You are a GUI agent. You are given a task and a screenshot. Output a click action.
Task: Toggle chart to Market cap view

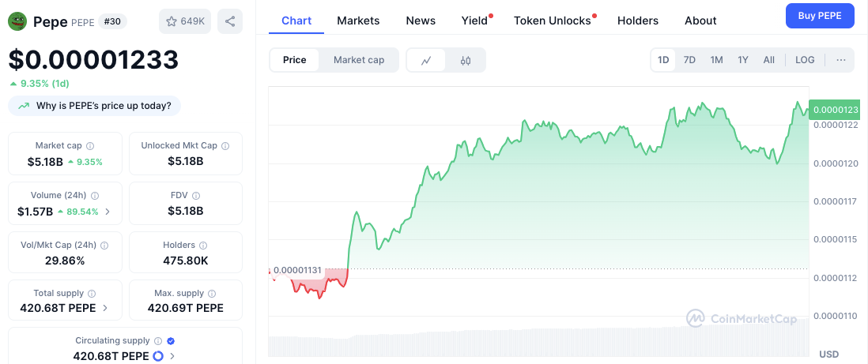359,60
